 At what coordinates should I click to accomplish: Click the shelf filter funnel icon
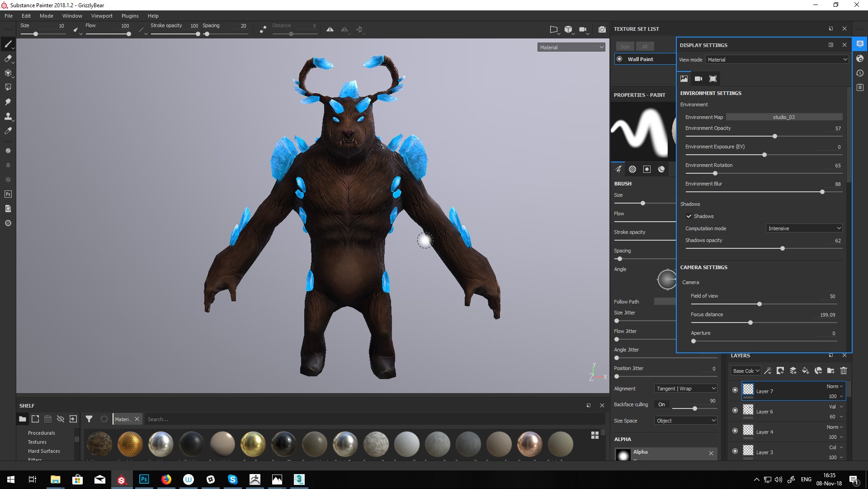(x=89, y=419)
